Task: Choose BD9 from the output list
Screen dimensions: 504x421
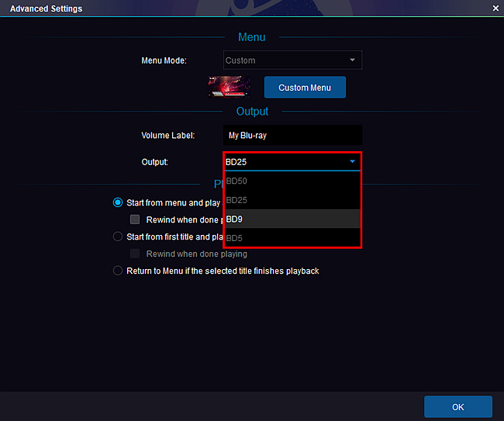Action: (292, 219)
